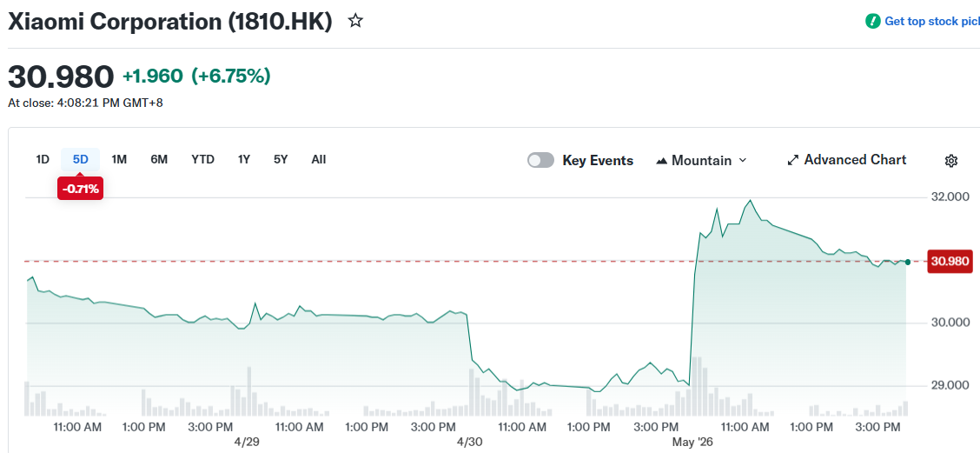This screenshot has width=980, height=453.
Task: Click the Key Events label
Action: [x=598, y=161]
